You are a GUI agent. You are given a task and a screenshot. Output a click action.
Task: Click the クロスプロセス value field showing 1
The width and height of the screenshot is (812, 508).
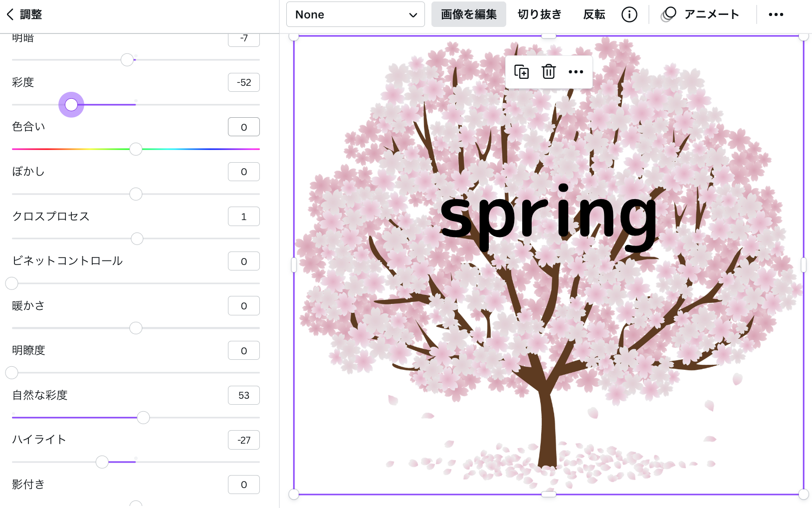click(244, 217)
